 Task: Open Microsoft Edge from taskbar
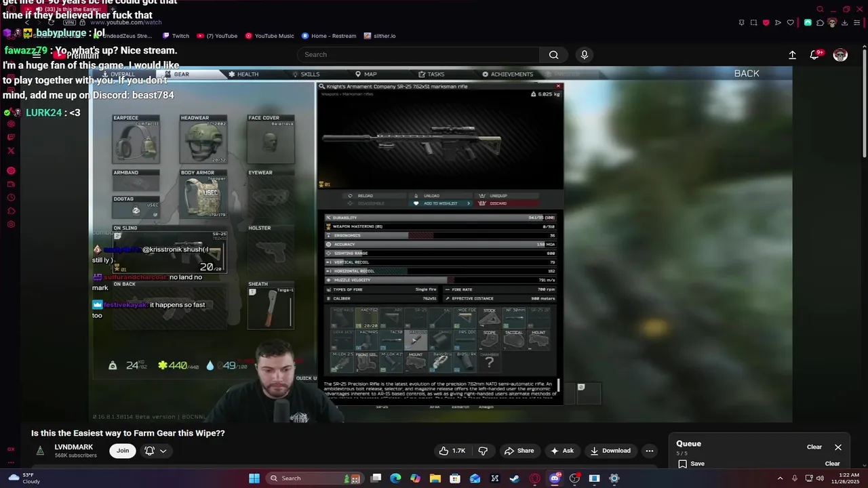[395, 479]
